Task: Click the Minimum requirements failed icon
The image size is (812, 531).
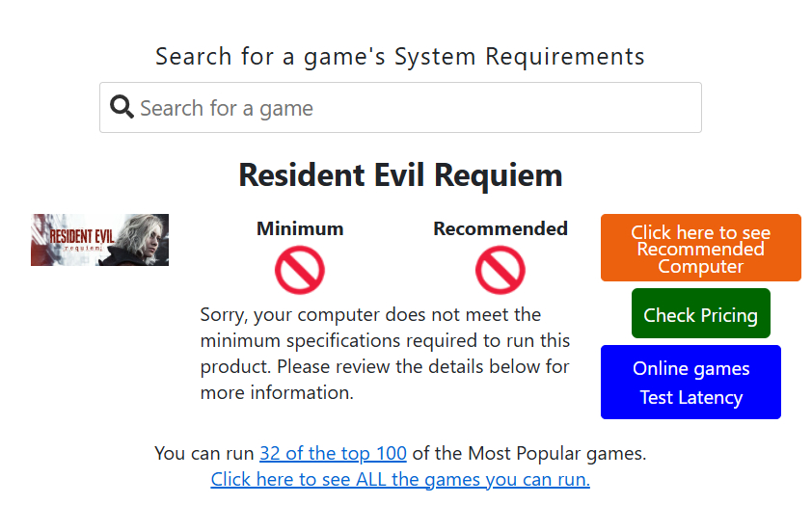Action: 300,270
